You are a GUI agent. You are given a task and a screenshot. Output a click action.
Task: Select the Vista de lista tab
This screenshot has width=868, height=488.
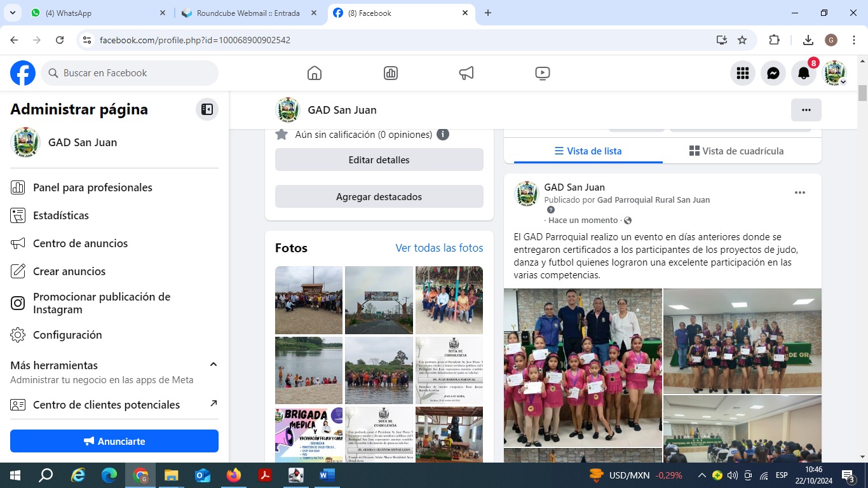pyautogui.click(x=588, y=151)
